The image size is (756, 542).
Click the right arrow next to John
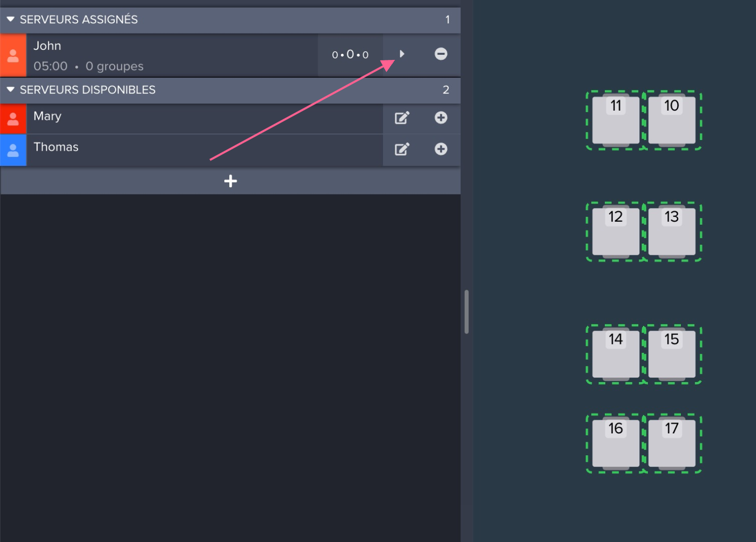402,54
